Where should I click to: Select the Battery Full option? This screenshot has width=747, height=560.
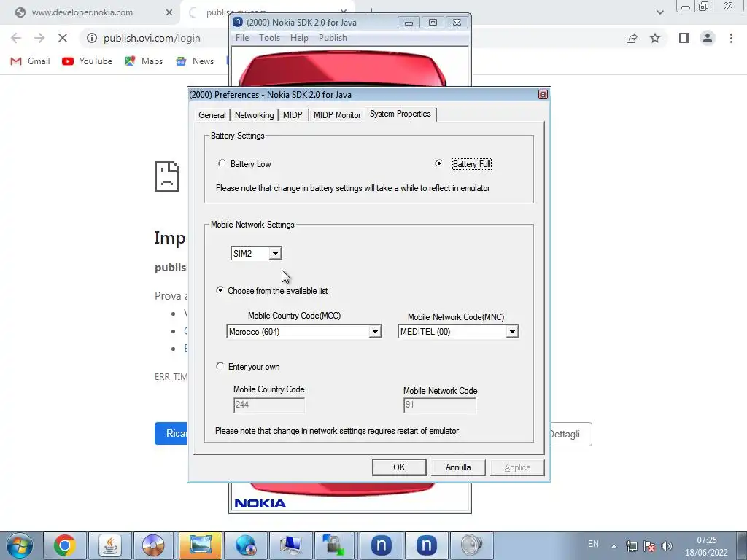coord(463,164)
